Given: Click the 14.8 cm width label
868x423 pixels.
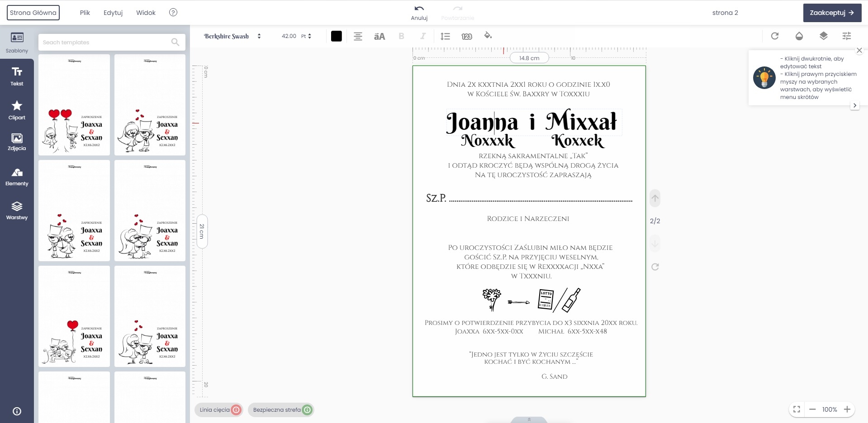Looking at the screenshot, I should coord(529,58).
